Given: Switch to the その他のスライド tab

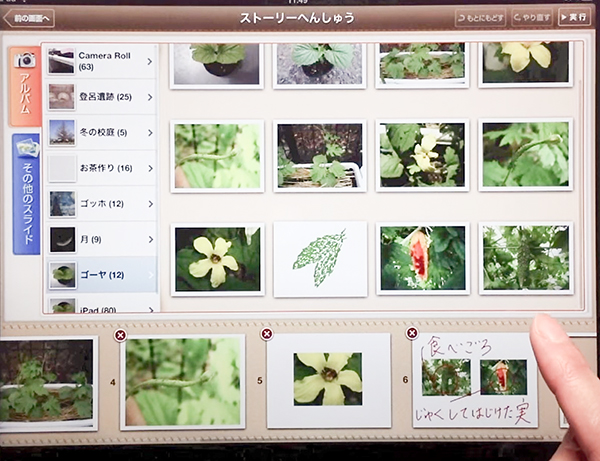Looking at the screenshot, I should [26, 194].
